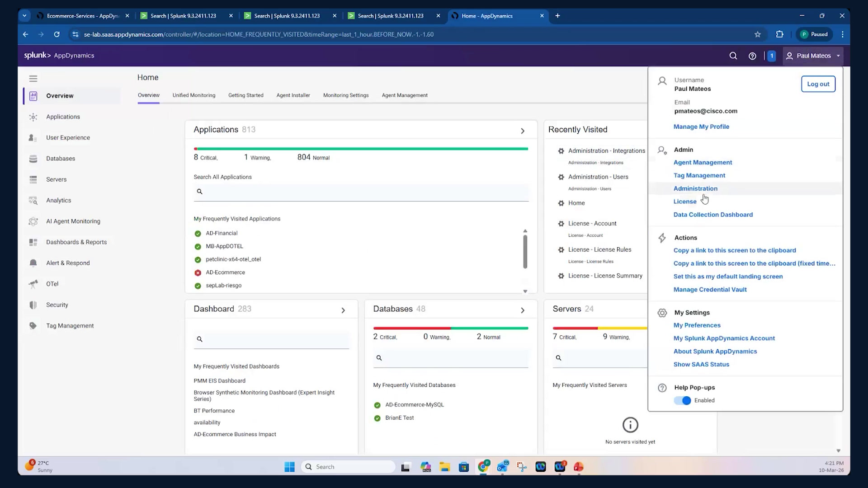Switch to the Monitoring Settings tab

point(346,95)
